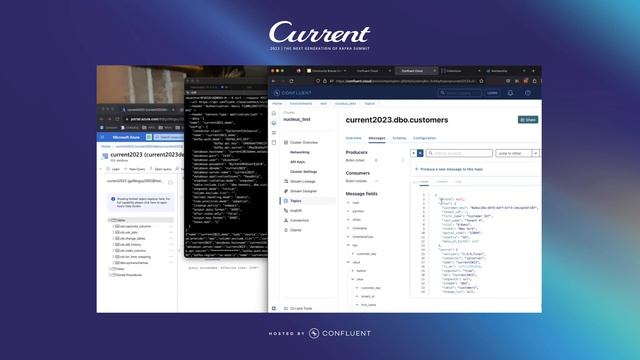This screenshot has height=360, width=640.
Task: Open new tab in Confluent browser
Action: [x=533, y=71]
